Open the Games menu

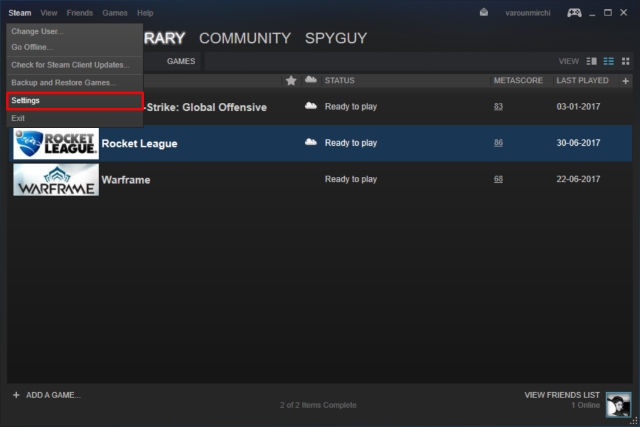115,13
